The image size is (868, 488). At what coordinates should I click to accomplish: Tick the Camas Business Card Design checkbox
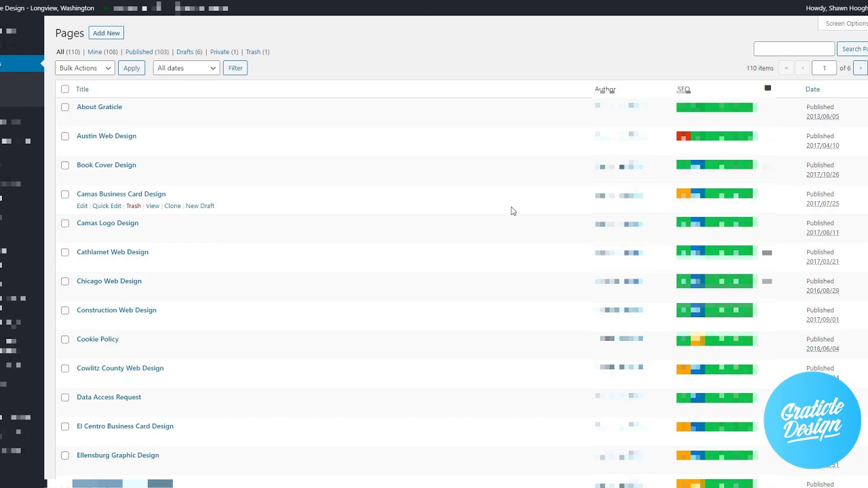click(x=65, y=195)
